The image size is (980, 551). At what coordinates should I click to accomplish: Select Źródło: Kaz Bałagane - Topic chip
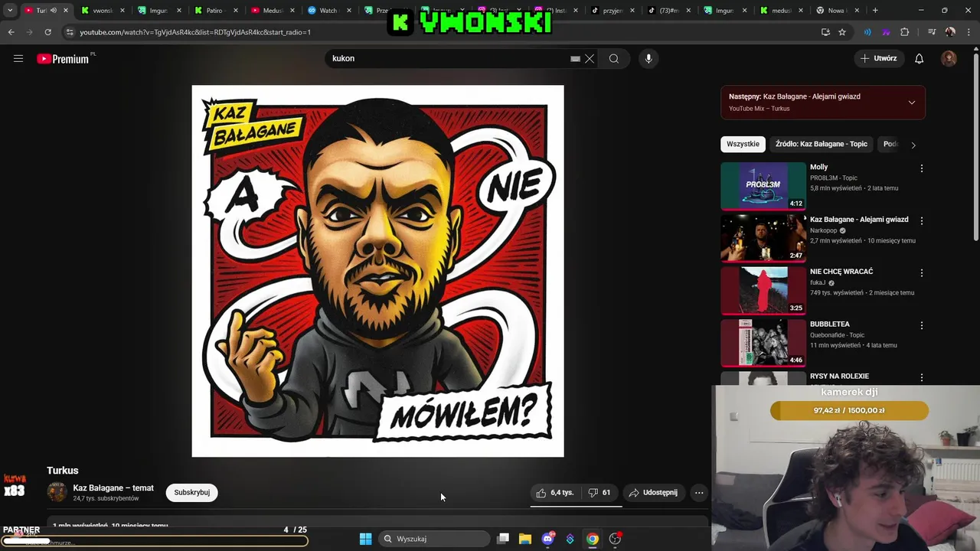[x=822, y=144]
